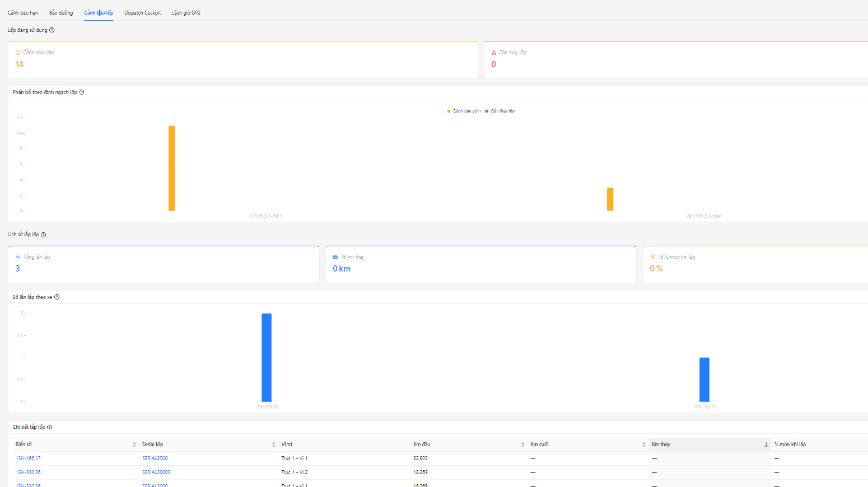Open help icon next to Chi tiết lắp lốp
The height and width of the screenshot is (487, 868).
50,427
